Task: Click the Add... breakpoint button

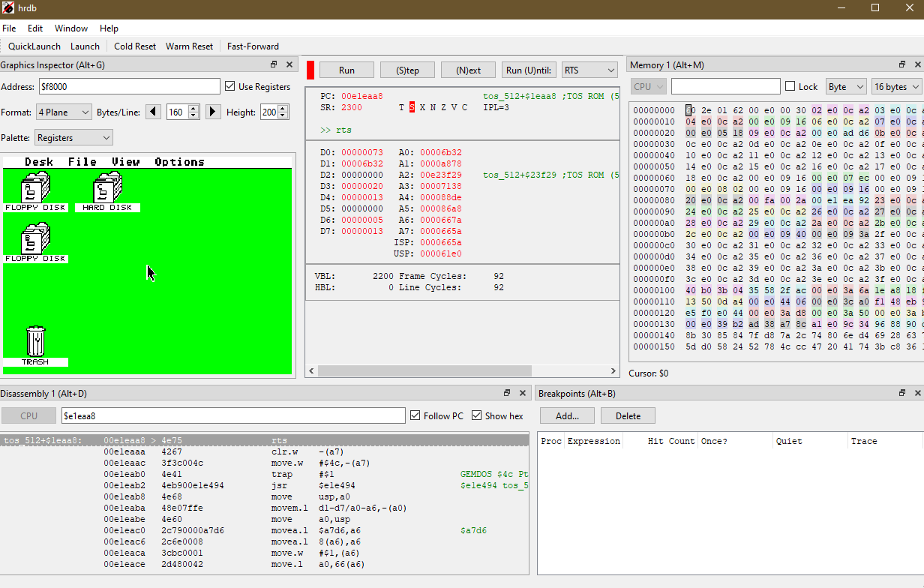Action: 567,415
